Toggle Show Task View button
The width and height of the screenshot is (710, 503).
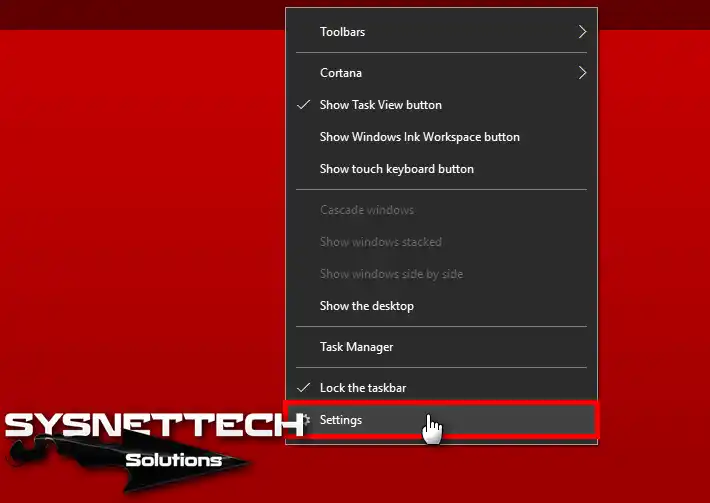441,105
